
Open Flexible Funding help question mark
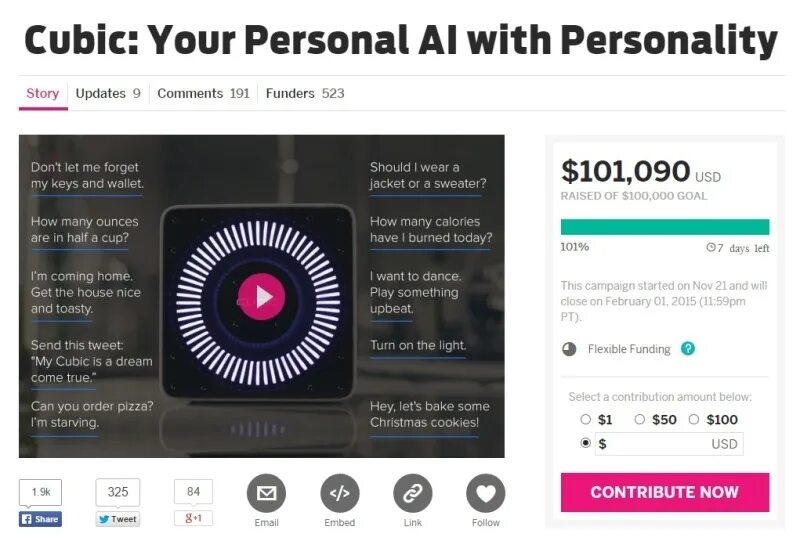click(x=688, y=349)
